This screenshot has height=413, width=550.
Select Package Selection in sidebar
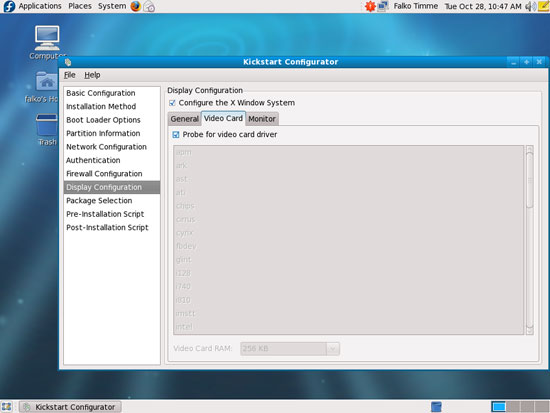[x=112, y=201]
